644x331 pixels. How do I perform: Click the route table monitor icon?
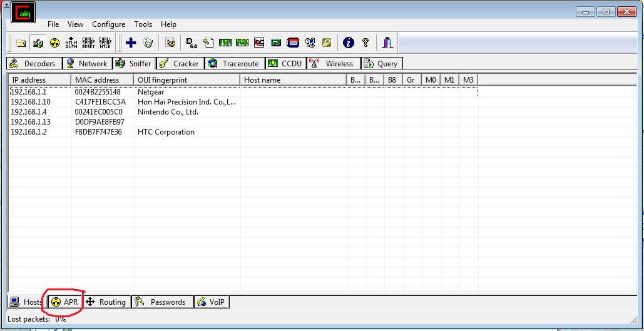[x=310, y=43]
